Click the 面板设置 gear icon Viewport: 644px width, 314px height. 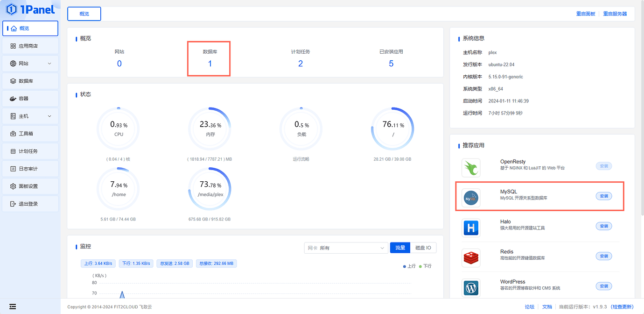tap(13, 186)
